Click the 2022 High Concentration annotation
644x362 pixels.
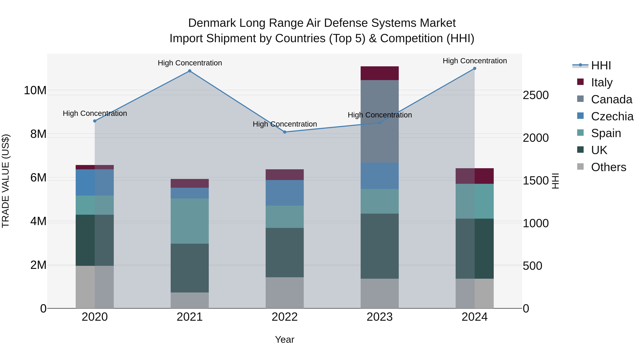pyautogui.click(x=285, y=124)
